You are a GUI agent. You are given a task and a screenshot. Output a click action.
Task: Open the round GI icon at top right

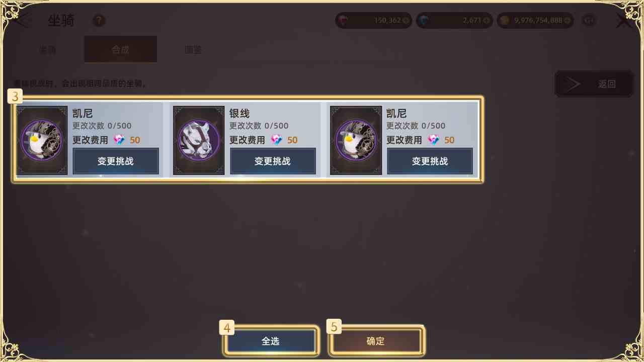589,21
